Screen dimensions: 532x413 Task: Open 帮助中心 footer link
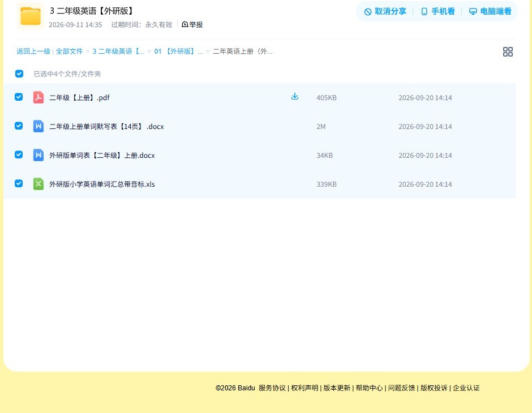[x=369, y=388]
